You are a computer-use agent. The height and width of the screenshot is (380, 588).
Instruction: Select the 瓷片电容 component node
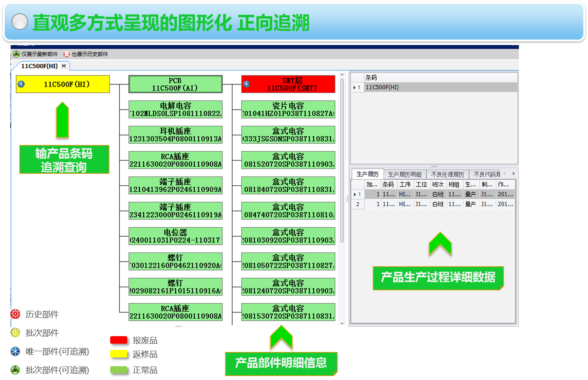[x=288, y=109]
